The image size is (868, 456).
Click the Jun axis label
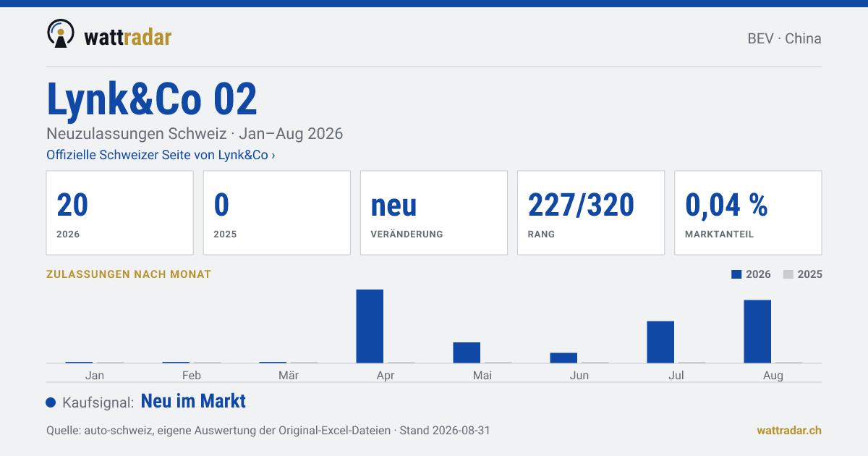click(x=579, y=375)
